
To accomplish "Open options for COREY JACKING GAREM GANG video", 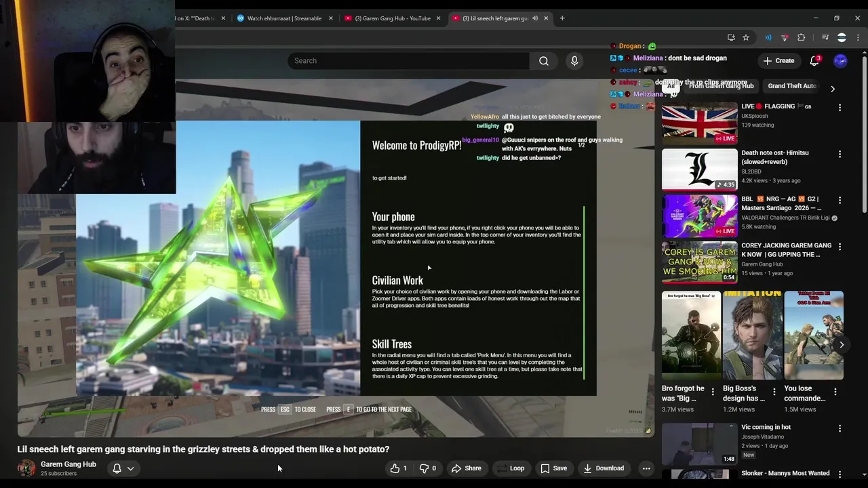I will pos(840,247).
